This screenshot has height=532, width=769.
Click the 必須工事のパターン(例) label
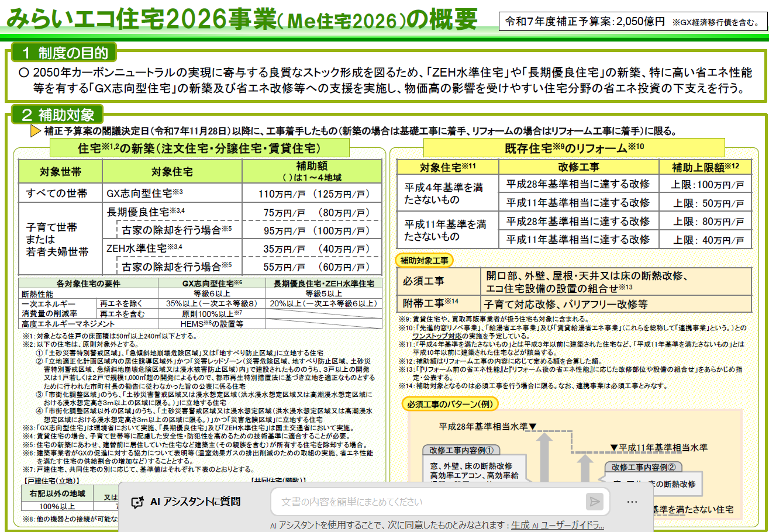pyautogui.click(x=450, y=404)
